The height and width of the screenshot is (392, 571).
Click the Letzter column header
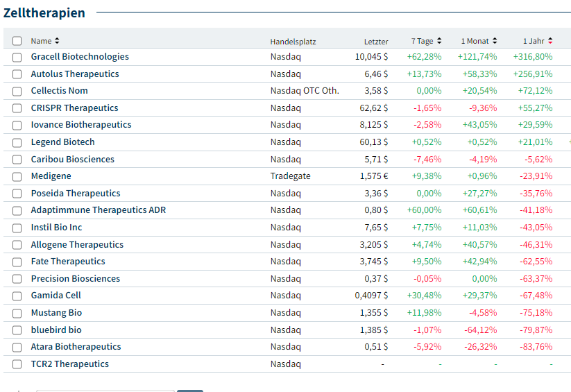pyautogui.click(x=376, y=42)
